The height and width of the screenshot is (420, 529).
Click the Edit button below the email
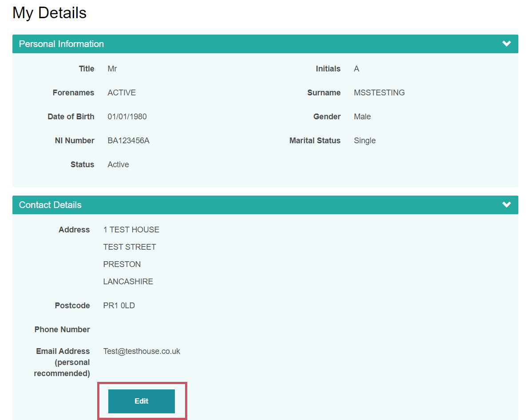(142, 401)
